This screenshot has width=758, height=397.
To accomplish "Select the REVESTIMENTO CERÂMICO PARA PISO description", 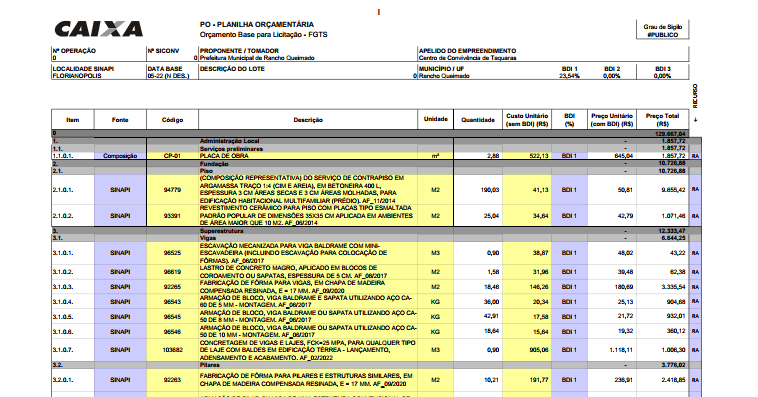I will (x=306, y=216).
